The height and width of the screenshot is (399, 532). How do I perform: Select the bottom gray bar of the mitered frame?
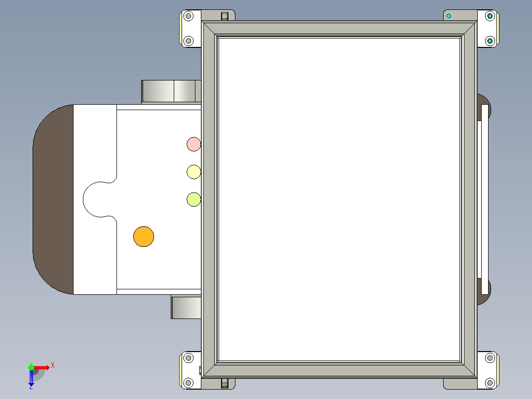point(339,370)
